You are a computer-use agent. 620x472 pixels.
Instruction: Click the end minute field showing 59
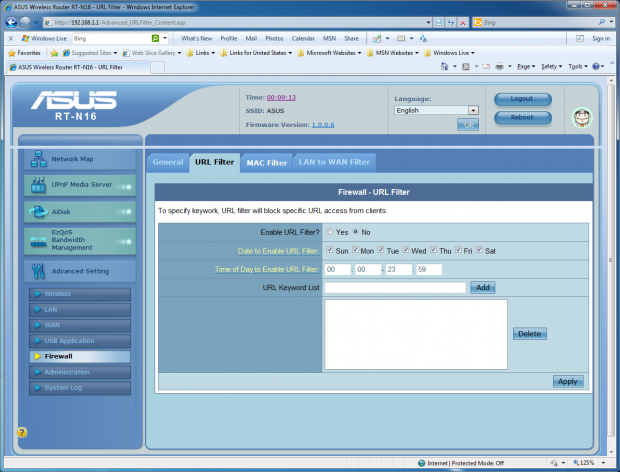point(429,269)
